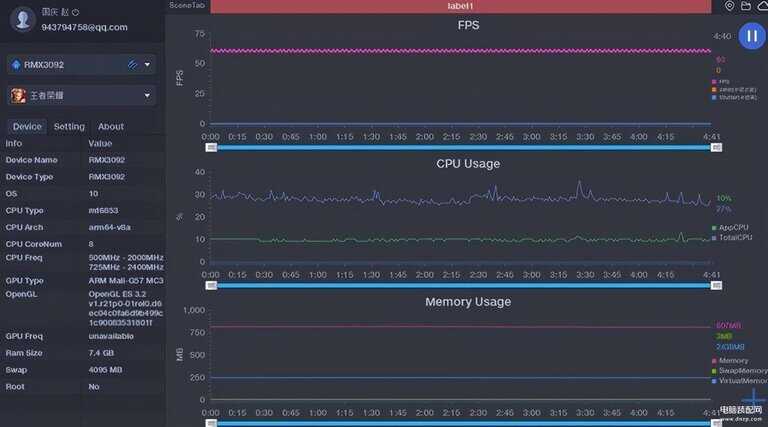Click the cloud upload icon
Image resolution: width=768 pixels, height=427 pixels.
[763, 6]
